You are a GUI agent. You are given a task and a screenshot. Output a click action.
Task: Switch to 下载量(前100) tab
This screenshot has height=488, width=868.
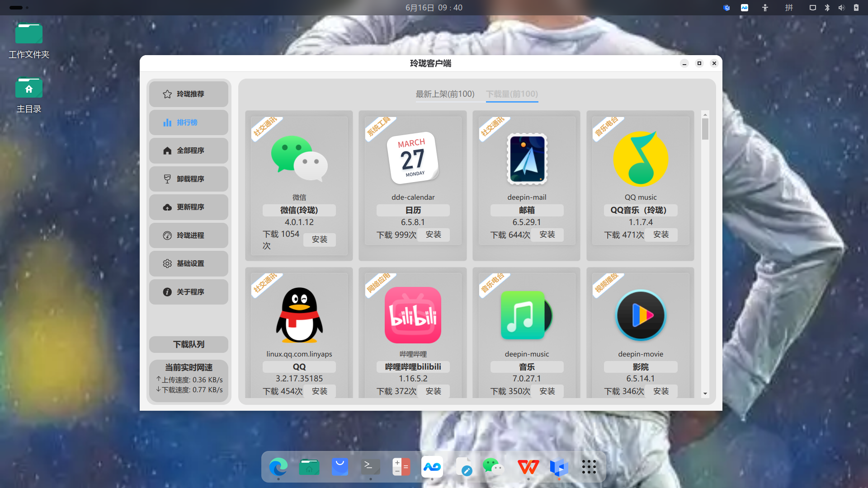[512, 94]
